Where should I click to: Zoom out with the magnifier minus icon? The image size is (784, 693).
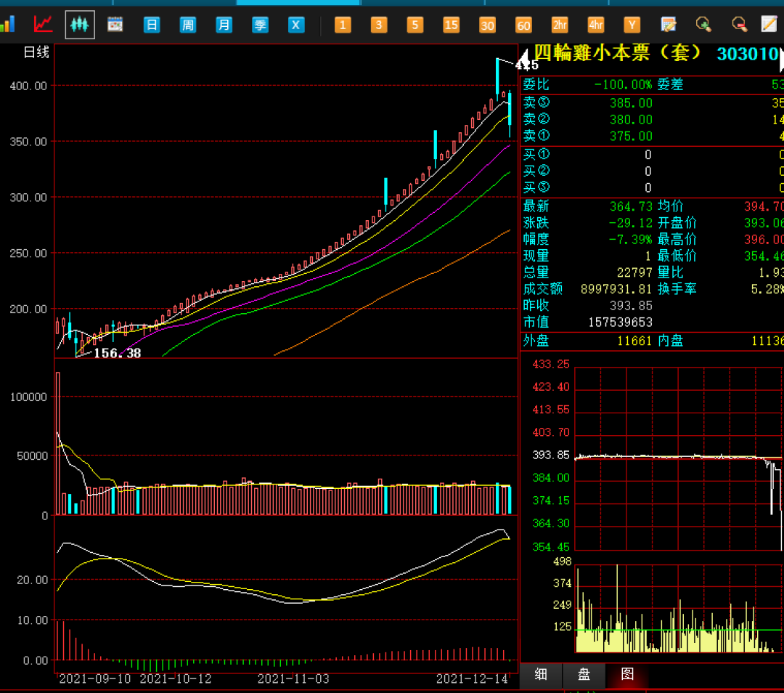pos(739,24)
